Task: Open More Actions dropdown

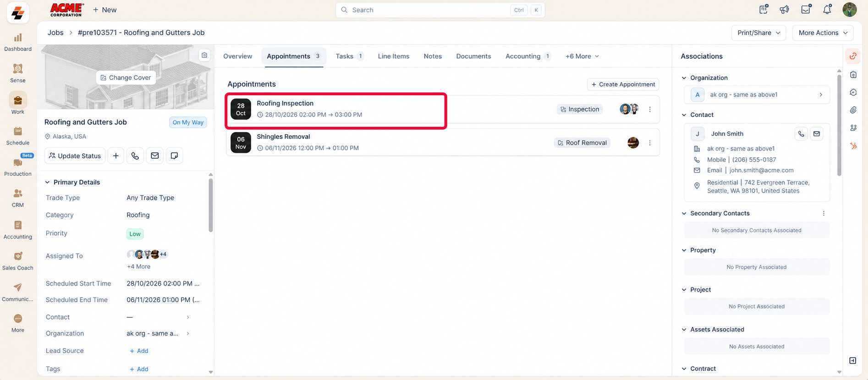Action: click(823, 33)
